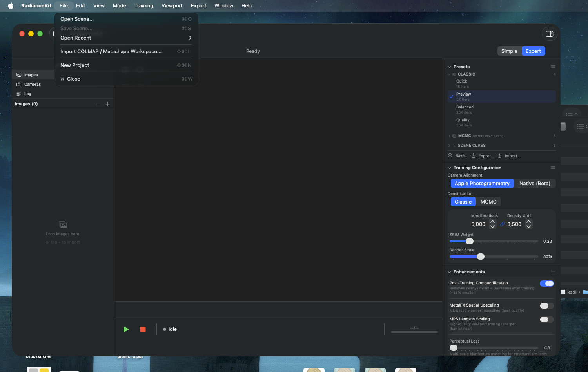Click the Import preset icon

tap(499, 156)
